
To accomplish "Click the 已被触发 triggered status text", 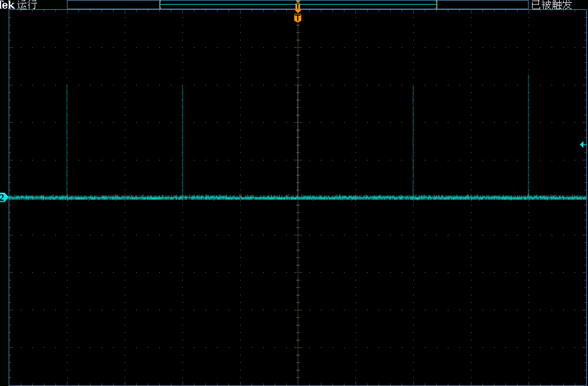I will pyautogui.click(x=552, y=5).
